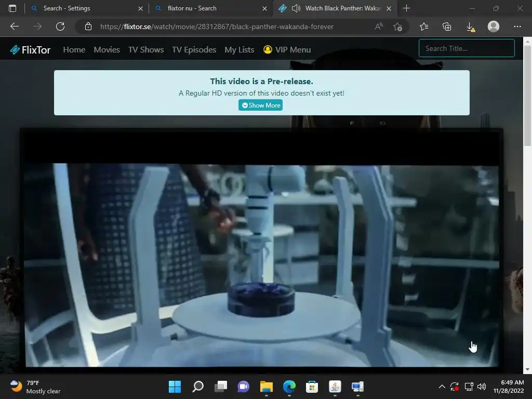532x399 pixels.
Task: Open Task View on the taskbar
Action: click(220, 387)
